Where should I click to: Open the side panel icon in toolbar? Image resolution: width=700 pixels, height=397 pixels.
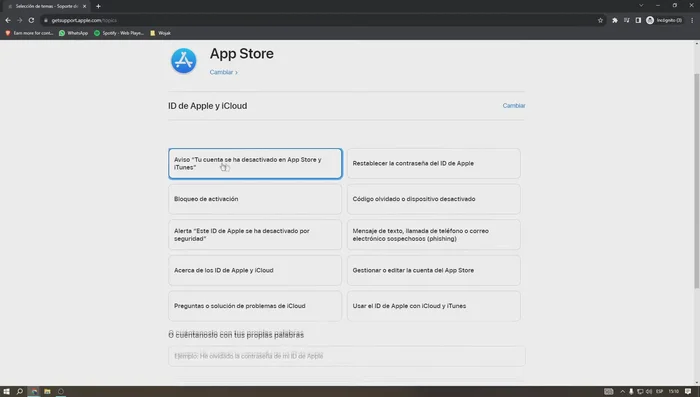pos(638,20)
